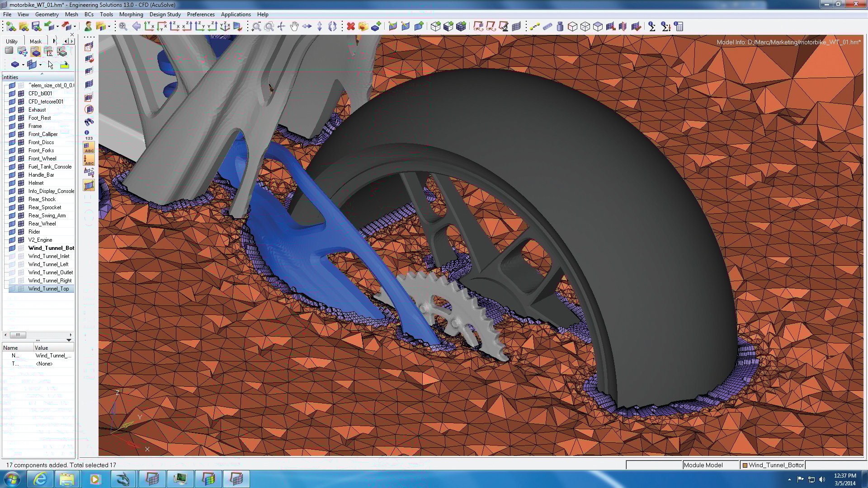The height and width of the screenshot is (488, 868).
Task: Click the distance measure icon
Action: [x=535, y=27]
